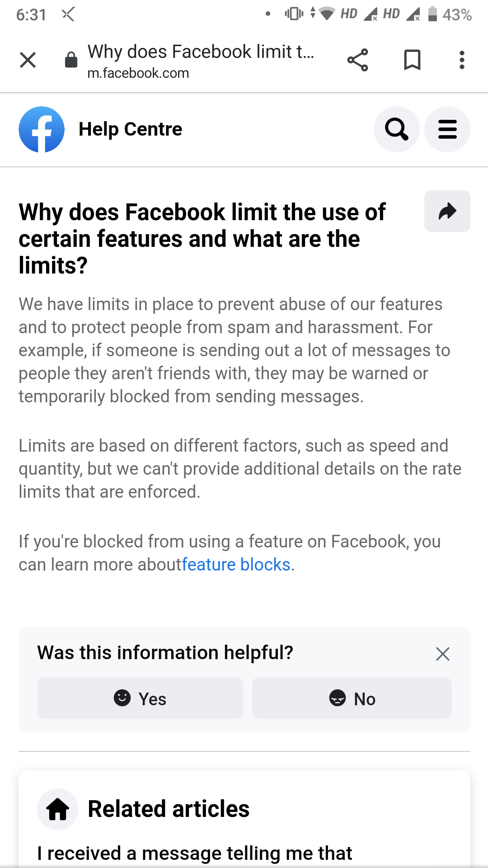
Task: Tap the battery indicator in status bar
Action: 432,14
